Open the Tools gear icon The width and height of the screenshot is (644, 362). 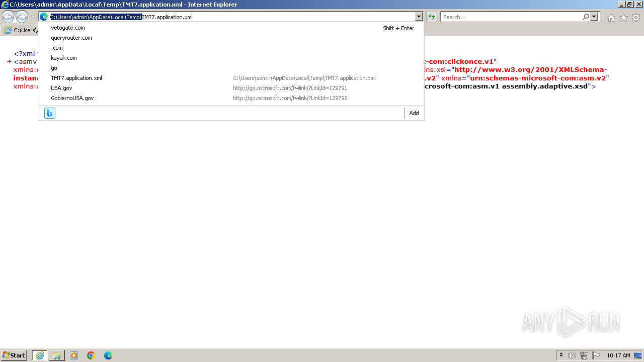pyautogui.click(x=636, y=18)
